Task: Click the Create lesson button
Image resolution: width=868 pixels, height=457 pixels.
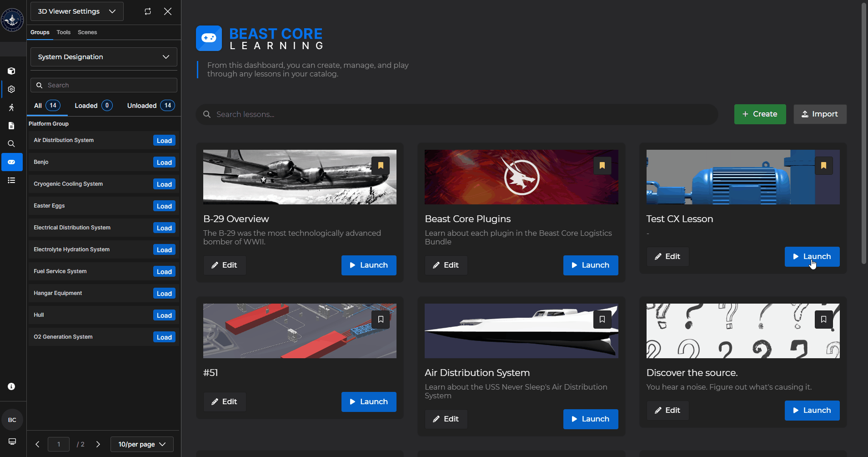Action: point(760,114)
